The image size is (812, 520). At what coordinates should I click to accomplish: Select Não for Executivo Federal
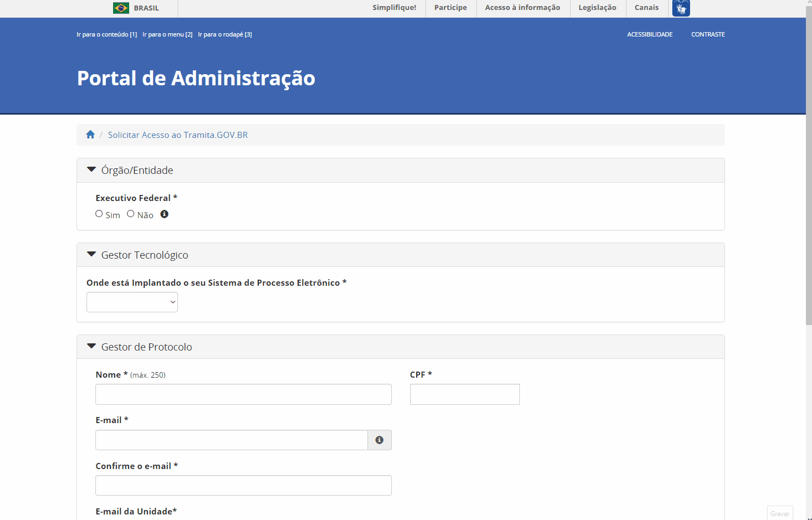pos(131,214)
